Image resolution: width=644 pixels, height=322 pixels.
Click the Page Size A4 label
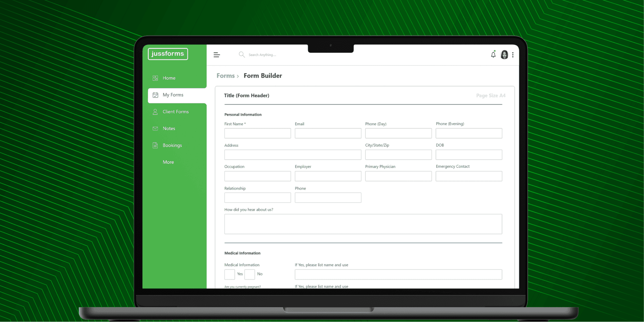click(x=491, y=96)
